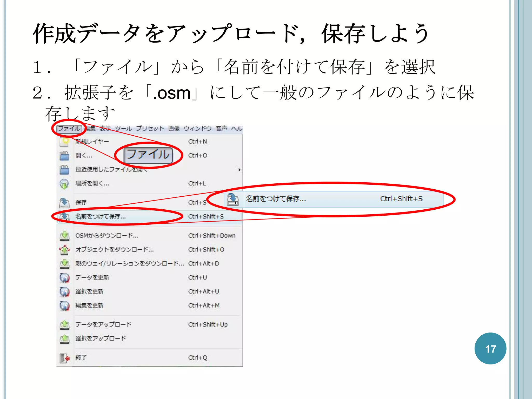This screenshot has height=399, width=532.
Task: Open the 画像 menu
Action: pyautogui.click(x=174, y=129)
